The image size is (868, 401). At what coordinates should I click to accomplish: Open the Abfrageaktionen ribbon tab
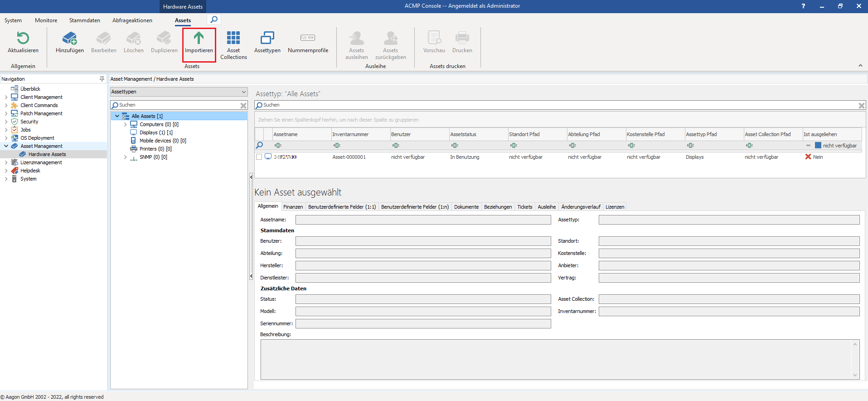(132, 20)
